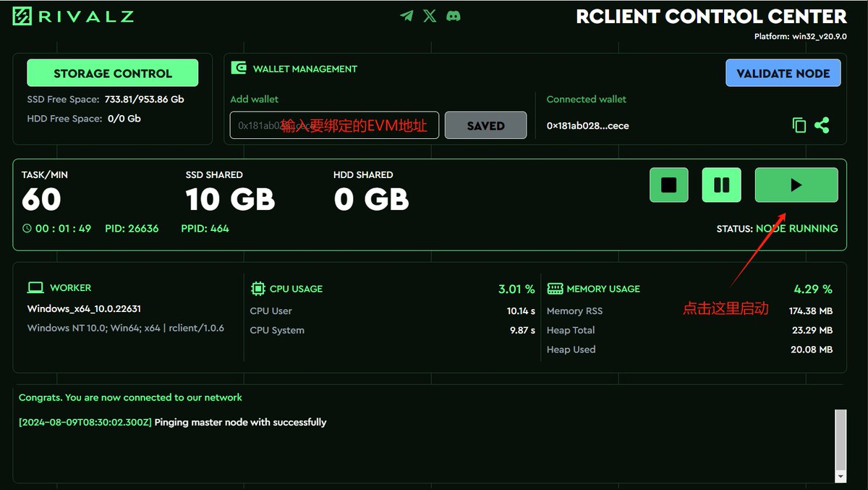Viewport: 868px width, 490px height.
Task: Start the node with the play button
Action: point(796,185)
